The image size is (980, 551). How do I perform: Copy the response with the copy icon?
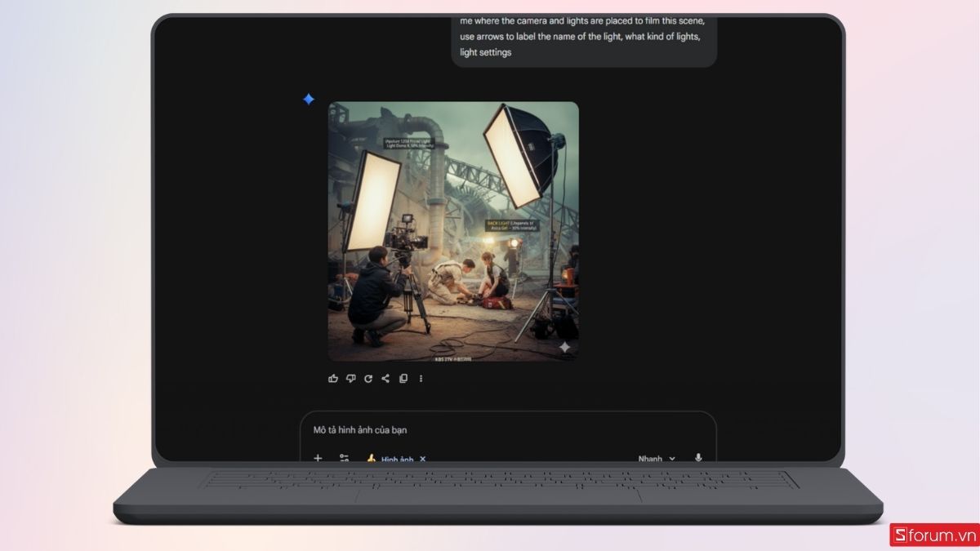(403, 379)
